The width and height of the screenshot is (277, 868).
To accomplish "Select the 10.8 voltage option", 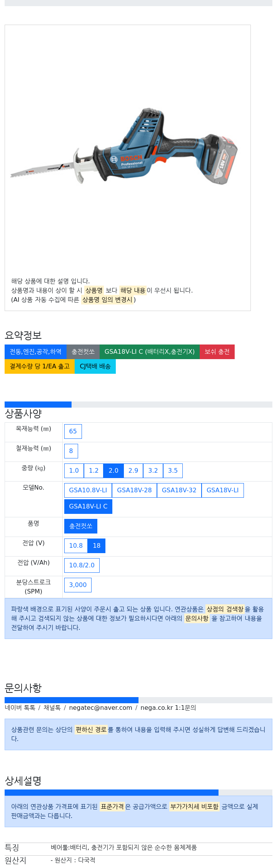I will (76, 546).
